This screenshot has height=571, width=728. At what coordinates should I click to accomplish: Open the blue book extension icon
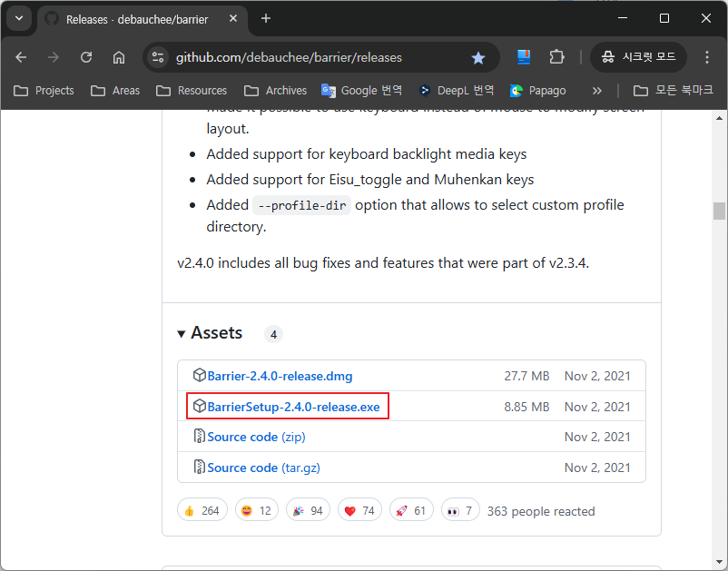(524, 57)
